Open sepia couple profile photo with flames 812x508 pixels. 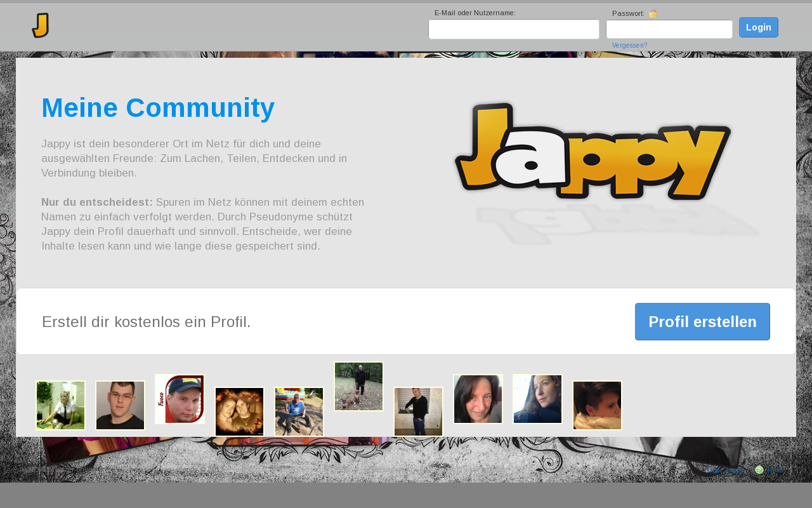point(239,411)
